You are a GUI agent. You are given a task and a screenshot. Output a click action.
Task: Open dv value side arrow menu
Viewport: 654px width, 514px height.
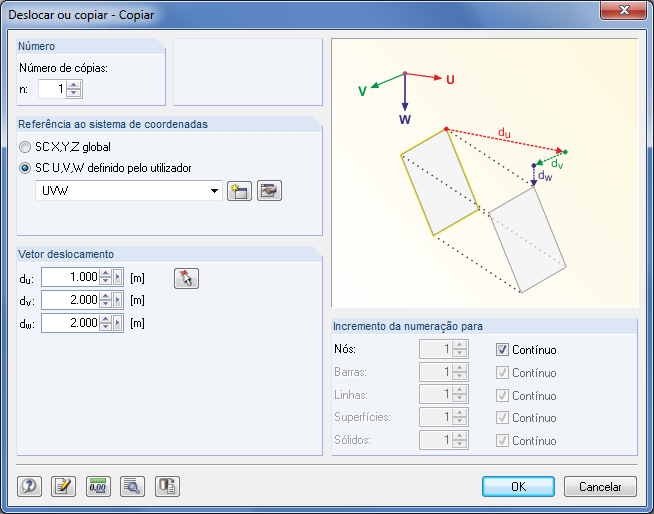click(118, 300)
